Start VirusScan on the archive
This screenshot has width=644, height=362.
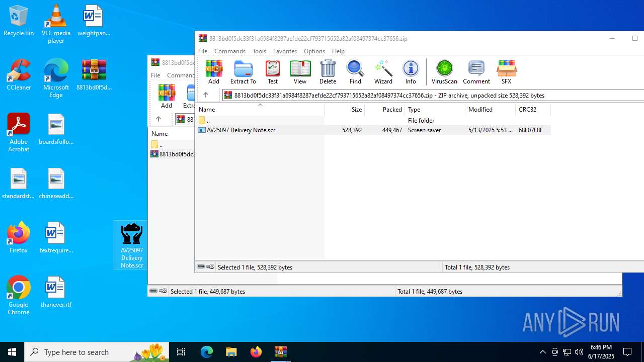[x=444, y=72]
